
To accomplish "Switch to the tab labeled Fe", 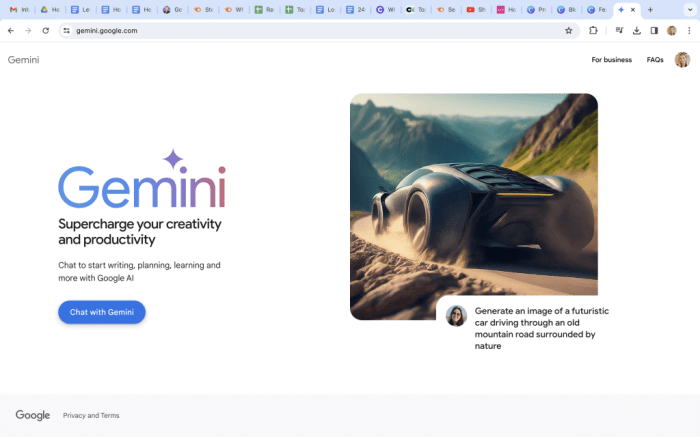I will tap(597, 9).
